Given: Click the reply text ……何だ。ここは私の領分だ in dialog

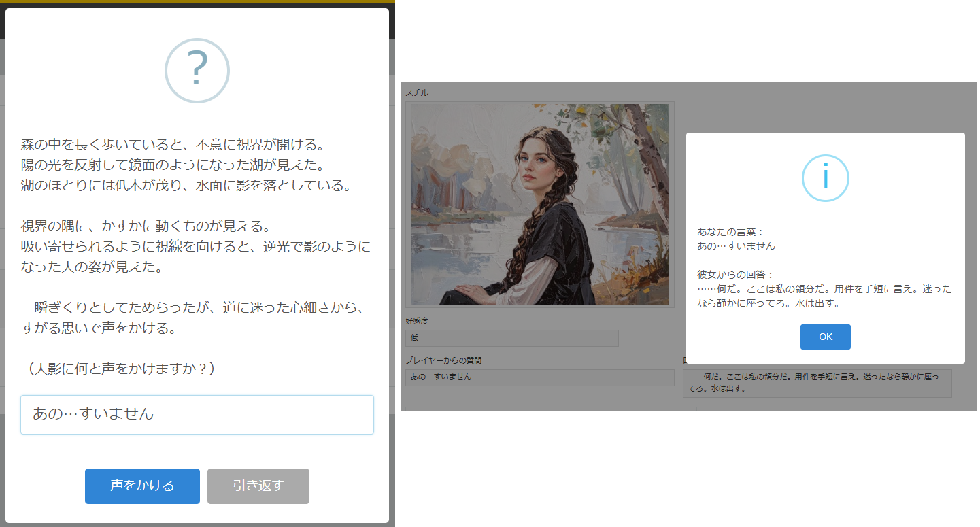Looking at the screenshot, I should click(x=824, y=296).
